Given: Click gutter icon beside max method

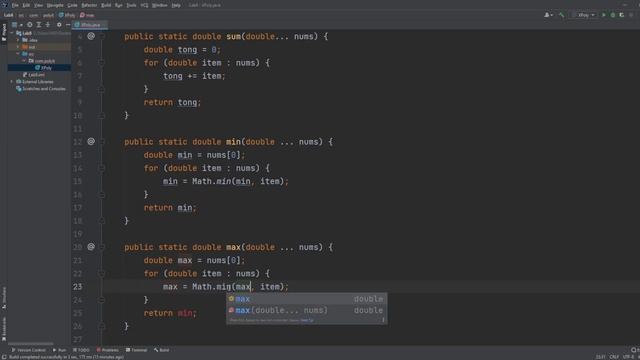Looking at the screenshot, I should tap(91, 247).
